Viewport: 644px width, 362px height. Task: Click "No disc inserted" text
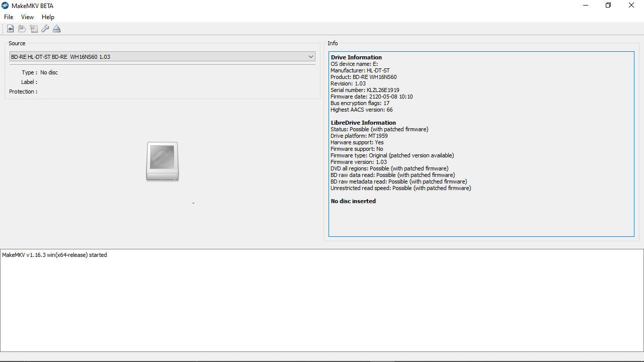(353, 201)
